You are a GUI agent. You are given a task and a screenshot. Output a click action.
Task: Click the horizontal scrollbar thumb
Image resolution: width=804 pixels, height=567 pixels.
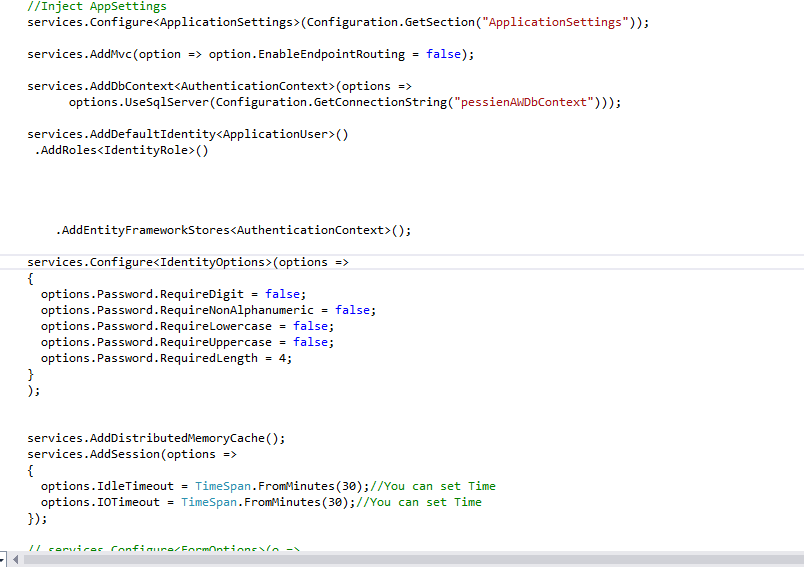point(400,560)
